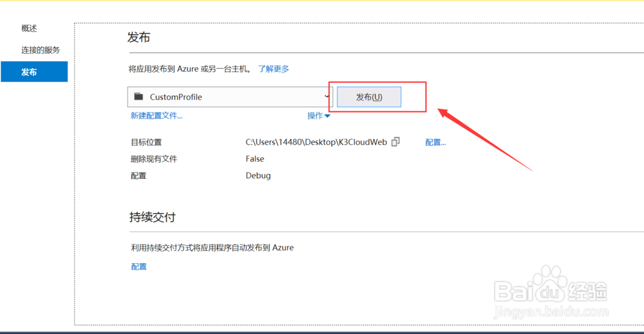Click the 删除现有文件 label
644x334 pixels.
pos(154,159)
